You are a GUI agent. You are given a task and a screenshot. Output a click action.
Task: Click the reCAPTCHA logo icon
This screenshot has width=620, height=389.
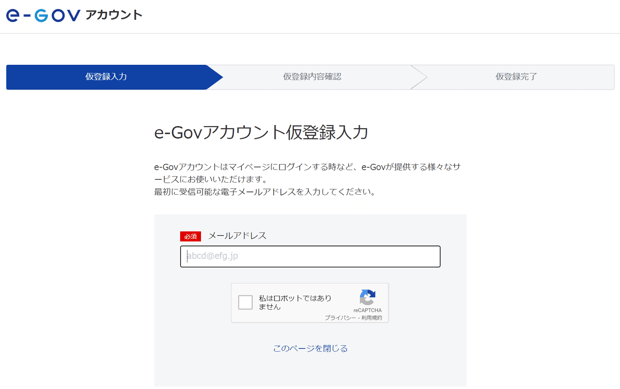tap(367, 297)
